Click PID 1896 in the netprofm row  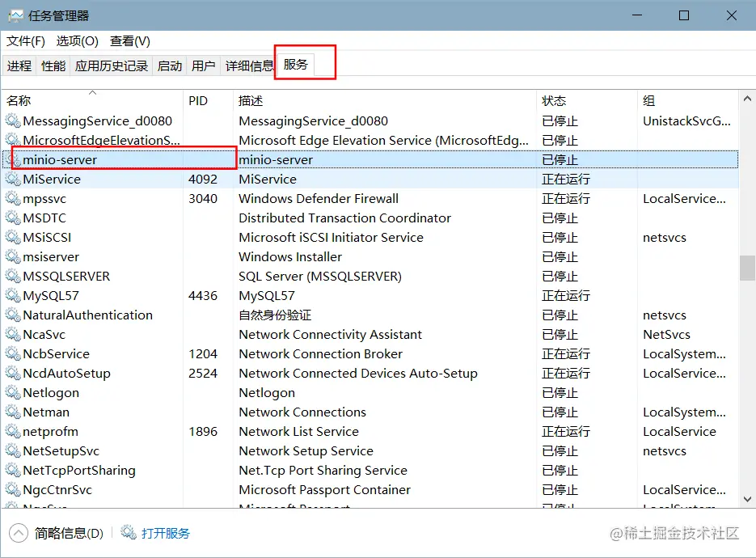click(203, 431)
